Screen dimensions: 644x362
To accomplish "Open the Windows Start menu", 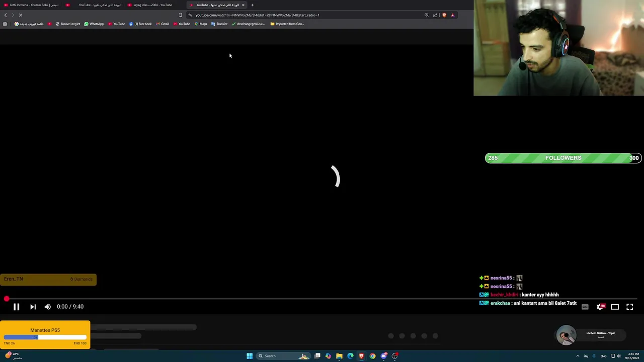I will (250, 356).
